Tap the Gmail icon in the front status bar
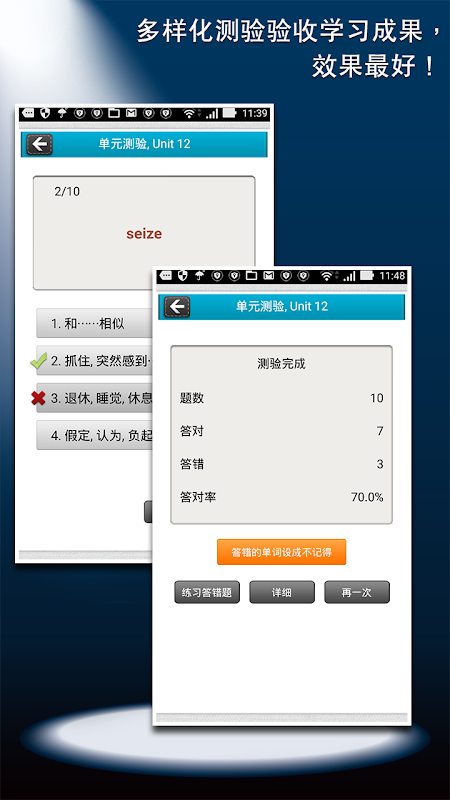Image resolution: width=450 pixels, height=800 pixels. pos(268,276)
